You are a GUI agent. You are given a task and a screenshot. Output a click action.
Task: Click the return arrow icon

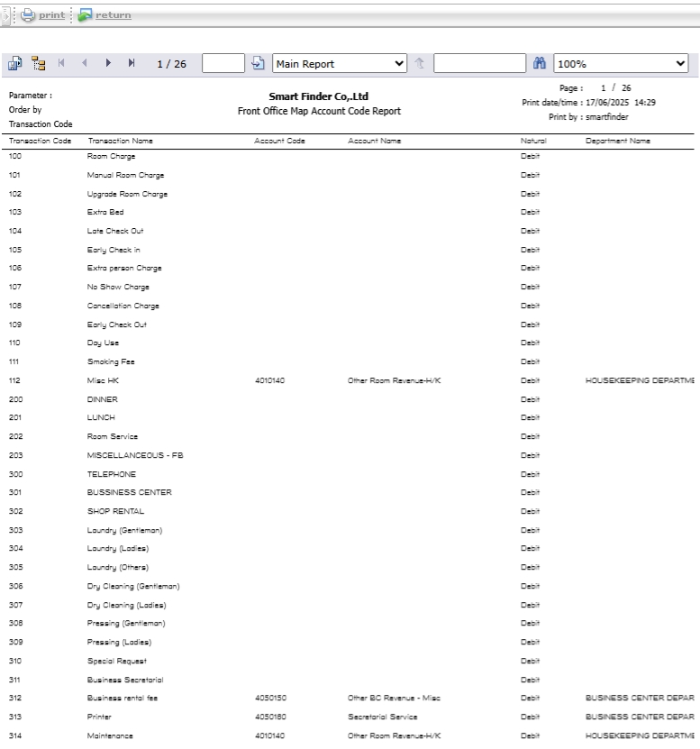(x=86, y=15)
